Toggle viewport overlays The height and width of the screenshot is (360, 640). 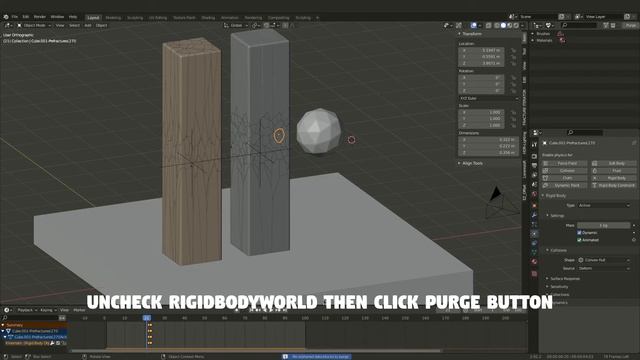coord(473,25)
